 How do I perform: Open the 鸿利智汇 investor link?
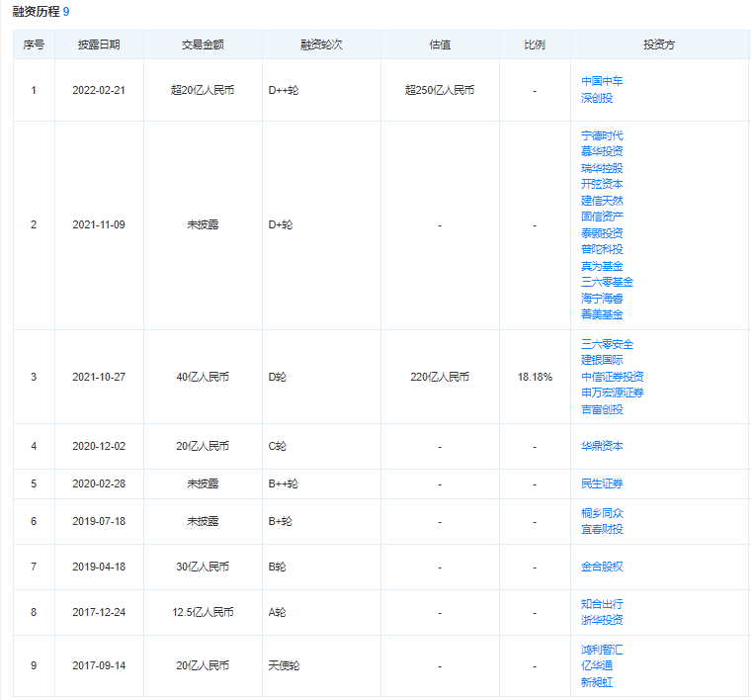tap(602, 650)
